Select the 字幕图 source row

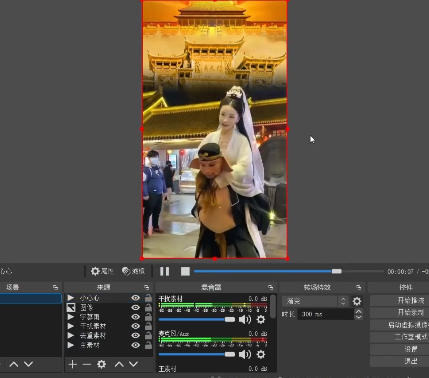(x=109, y=317)
